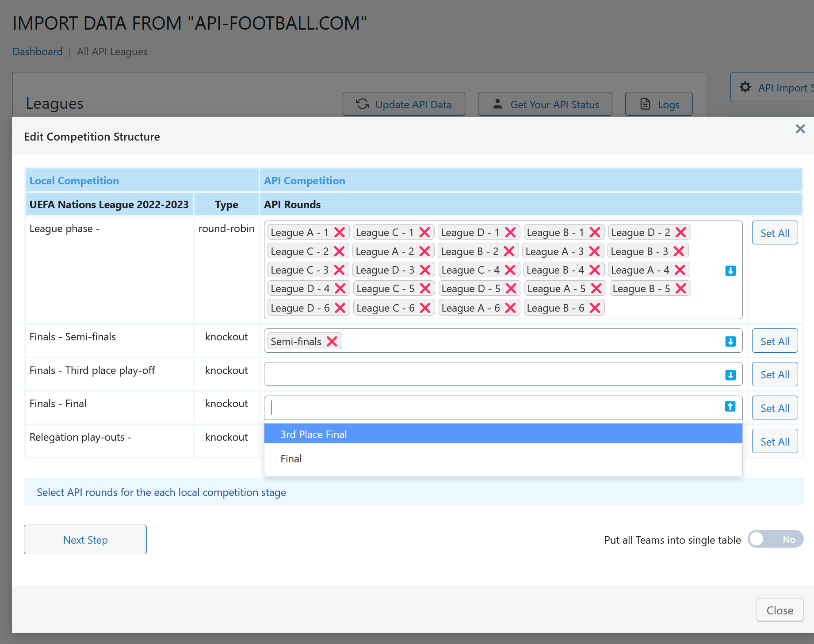Remove the League B - 5 tag

(681, 289)
